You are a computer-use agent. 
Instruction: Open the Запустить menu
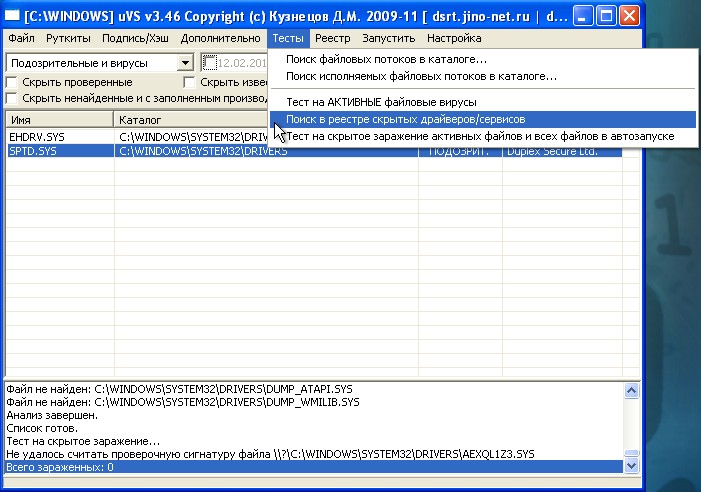coord(389,38)
